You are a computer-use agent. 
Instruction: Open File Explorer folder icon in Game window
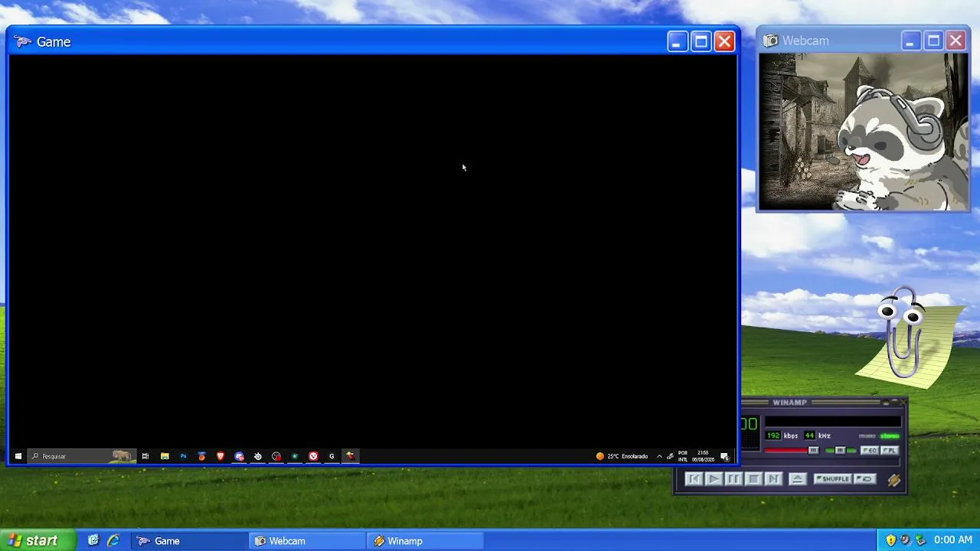click(x=165, y=456)
